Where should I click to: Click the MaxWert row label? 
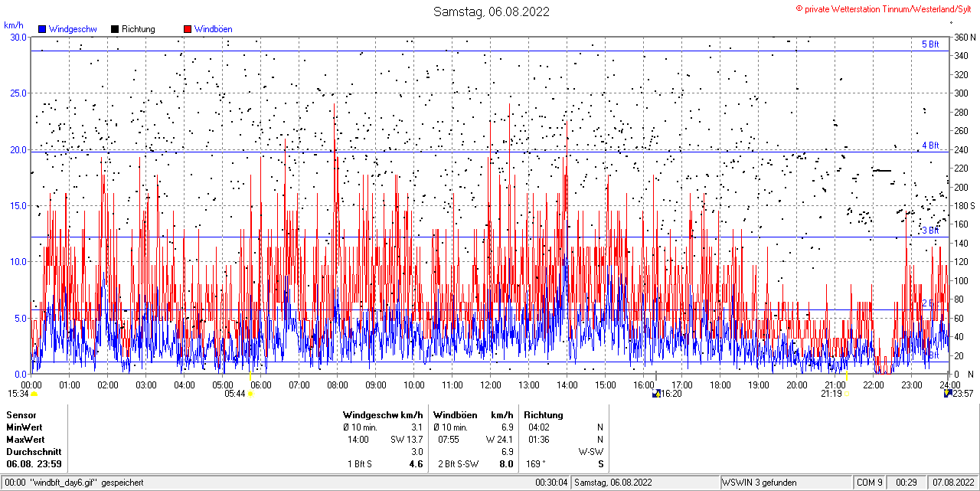(x=25, y=440)
